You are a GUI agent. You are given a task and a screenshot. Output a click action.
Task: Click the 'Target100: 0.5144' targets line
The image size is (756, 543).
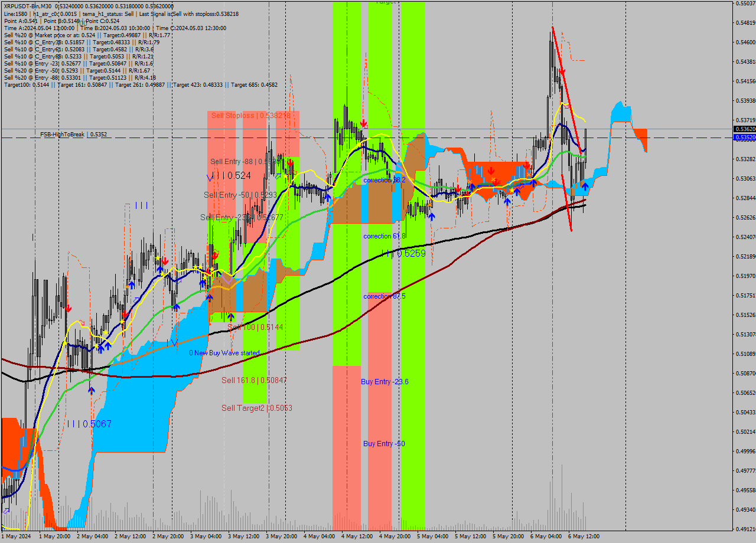pyautogui.click(x=141, y=84)
